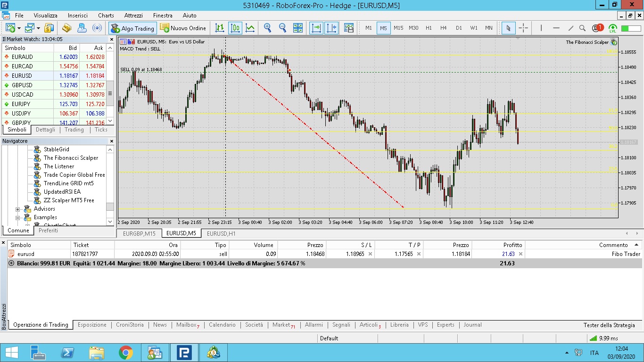Open the Inserisci menu
This screenshot has width=644, height=362.
tap(77, 16)
